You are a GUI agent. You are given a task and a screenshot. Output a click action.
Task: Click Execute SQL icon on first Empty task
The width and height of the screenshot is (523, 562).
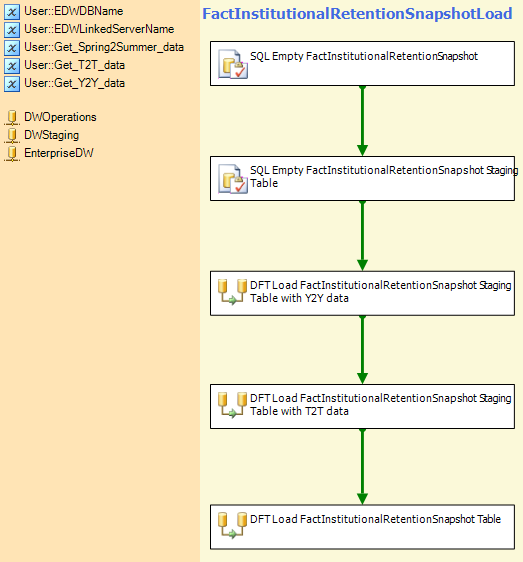point(233,64)
